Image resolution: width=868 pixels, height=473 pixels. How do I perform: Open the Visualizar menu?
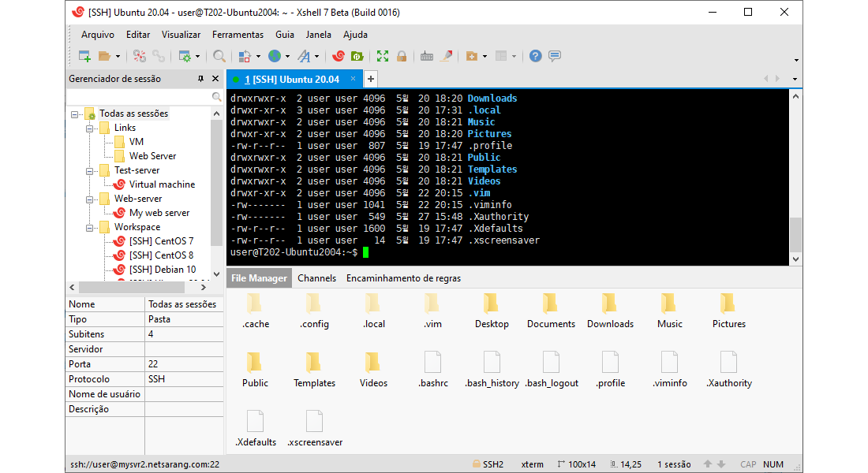click(x=181, y=35)
